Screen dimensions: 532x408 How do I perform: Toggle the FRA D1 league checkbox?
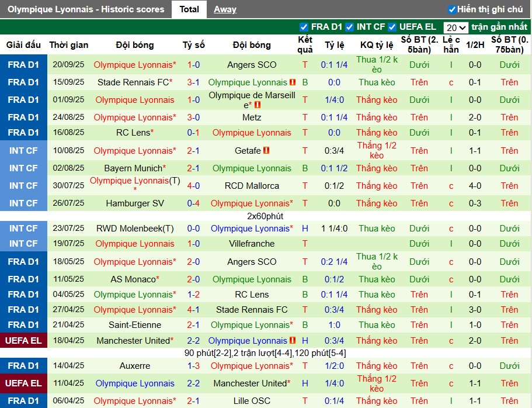304,27
